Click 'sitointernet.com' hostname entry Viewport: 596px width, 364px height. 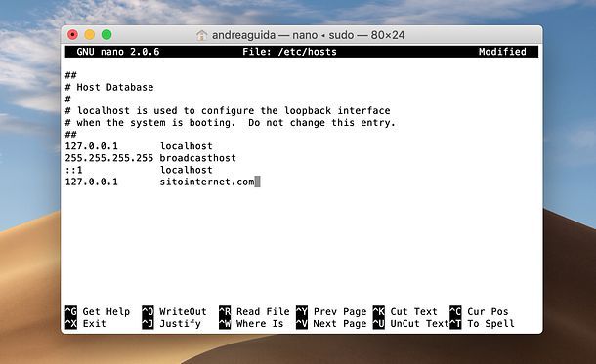(x=207, y=182)
